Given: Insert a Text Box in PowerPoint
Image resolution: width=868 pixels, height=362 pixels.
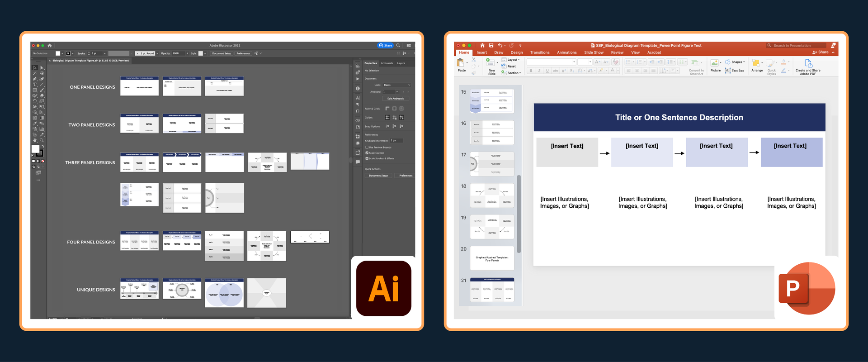Looking at the screenshot, I should (x=735, y=71).
